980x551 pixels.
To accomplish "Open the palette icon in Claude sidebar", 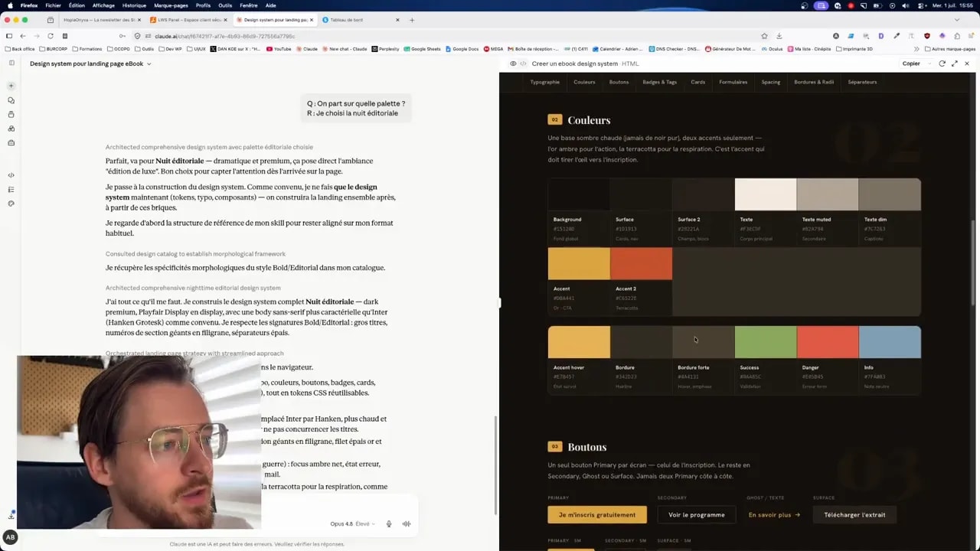I will [x=11, y=204].
